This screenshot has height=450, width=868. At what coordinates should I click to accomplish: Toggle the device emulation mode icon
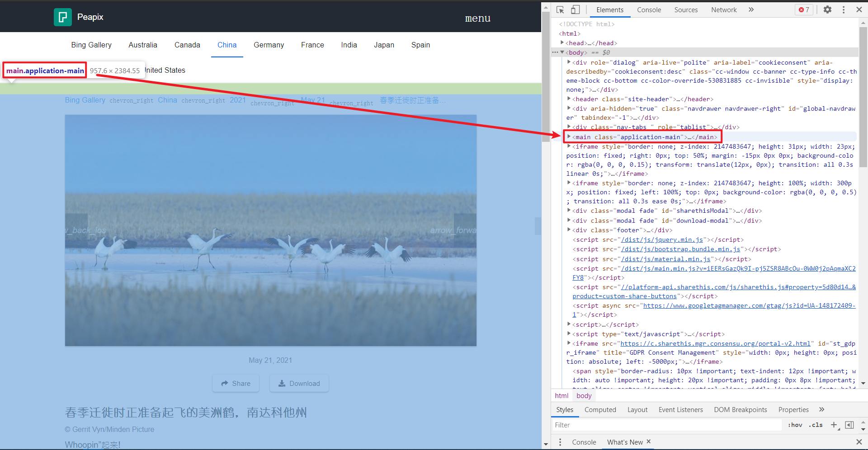(x=575, y=9)
